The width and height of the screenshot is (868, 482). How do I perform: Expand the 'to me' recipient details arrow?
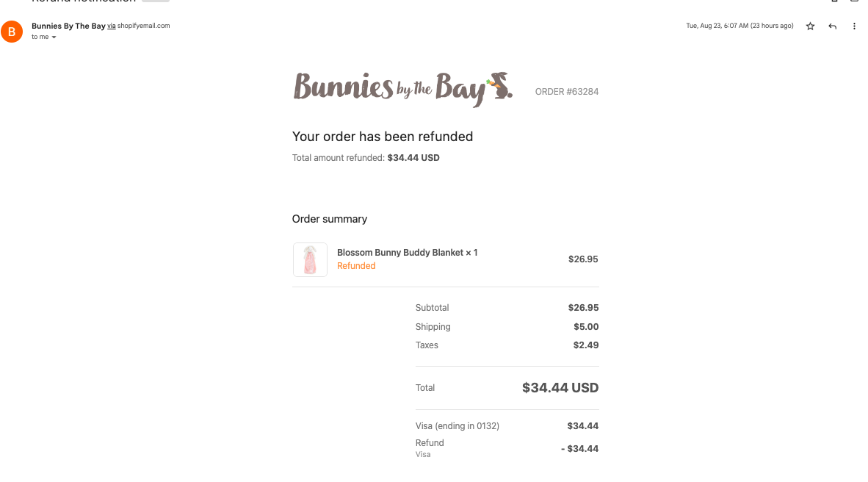tap(54, 37)
